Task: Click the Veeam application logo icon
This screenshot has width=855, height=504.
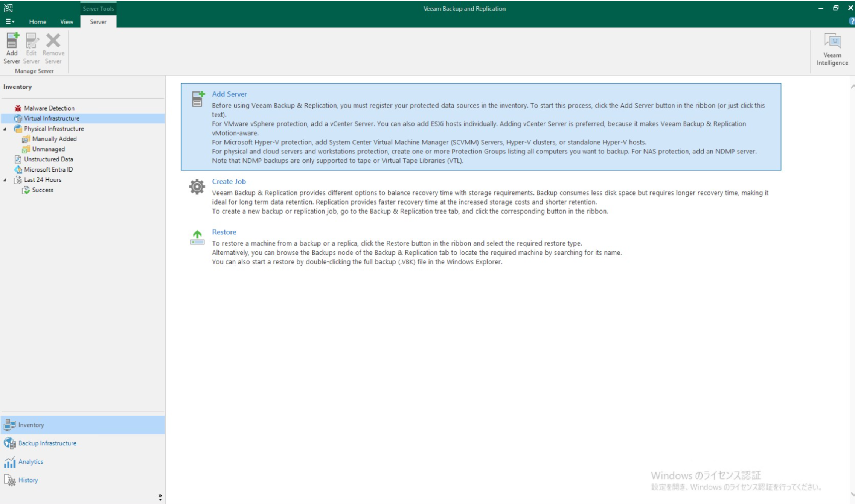Action: coord(8,8)
